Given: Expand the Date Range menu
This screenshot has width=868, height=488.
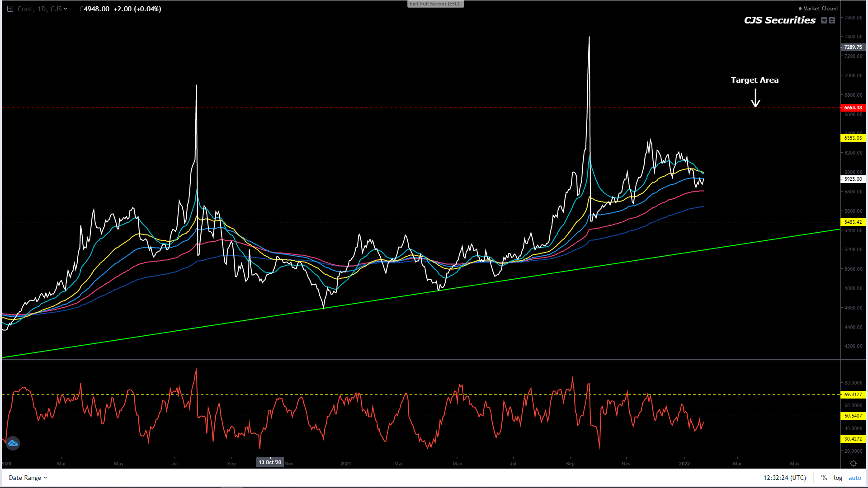Looking at the screenshot, I should 28,478.
